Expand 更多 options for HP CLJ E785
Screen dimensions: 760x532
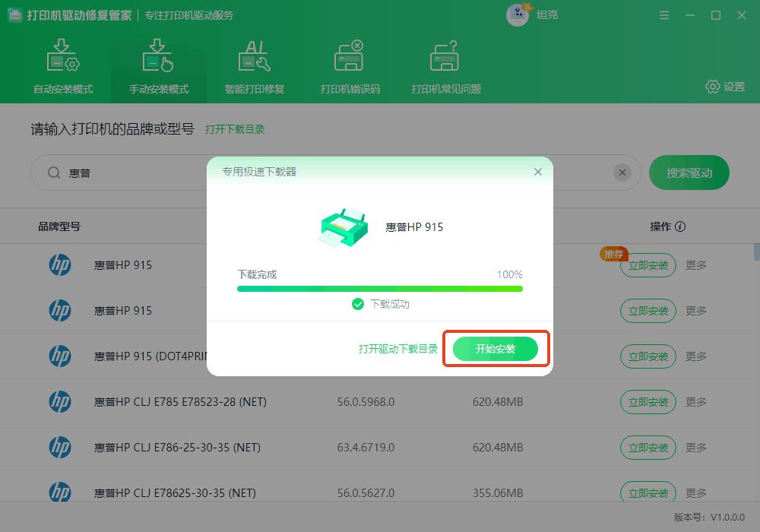[696, 402]
